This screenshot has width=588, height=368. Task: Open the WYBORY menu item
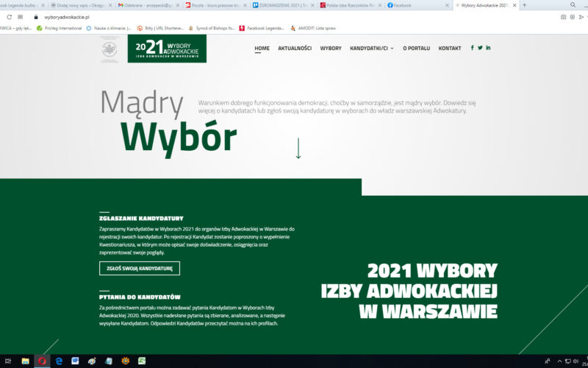coord(331,48)
